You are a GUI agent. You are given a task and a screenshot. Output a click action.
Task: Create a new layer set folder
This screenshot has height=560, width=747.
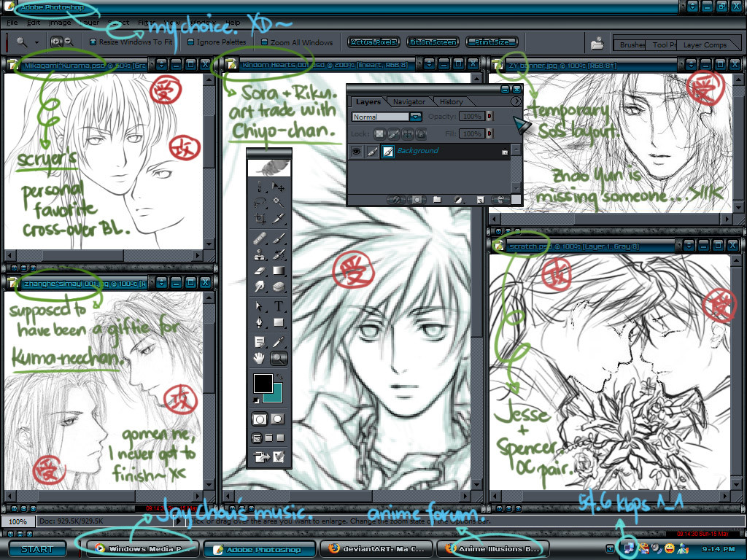click(x=437, y=200)
